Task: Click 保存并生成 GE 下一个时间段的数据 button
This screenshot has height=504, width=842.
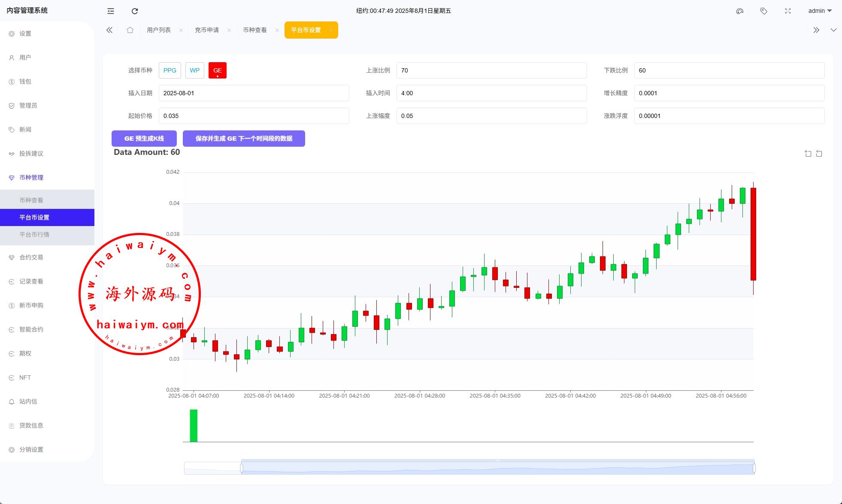Action: point(244,139)
